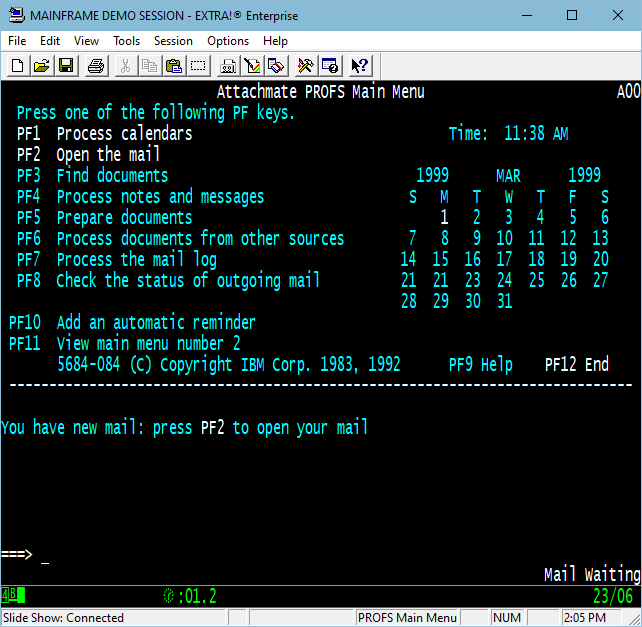The width and height of the screenshot is (642, 627).
Task: Open the Session menu
Action: click(x=173, y=41)
